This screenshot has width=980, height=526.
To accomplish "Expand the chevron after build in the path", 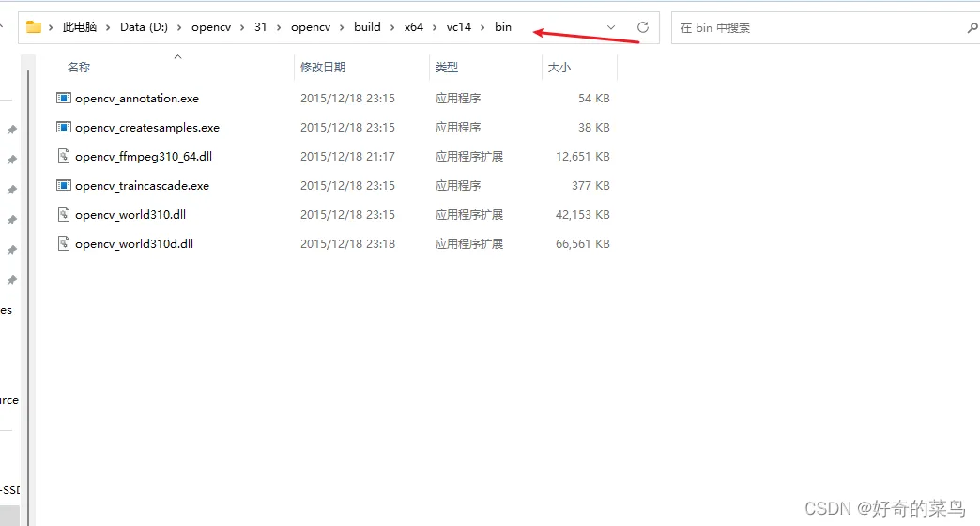I will 392,27.
